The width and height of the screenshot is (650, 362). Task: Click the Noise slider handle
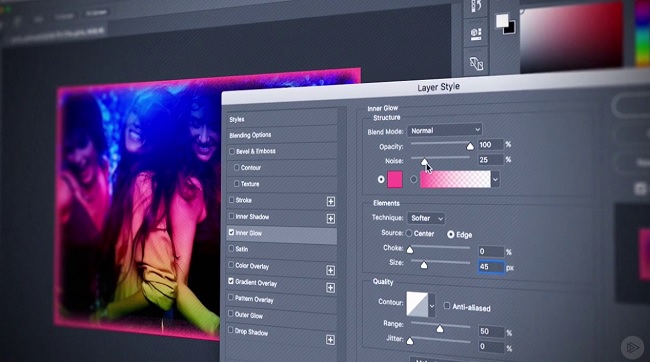coord(424,161)
